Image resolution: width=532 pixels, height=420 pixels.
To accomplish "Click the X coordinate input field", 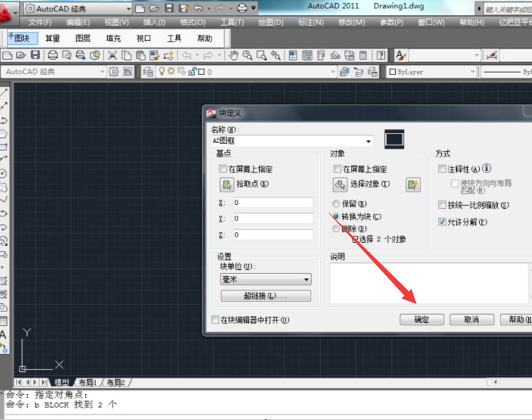I will pyautogui.click(x=272, y=202).
